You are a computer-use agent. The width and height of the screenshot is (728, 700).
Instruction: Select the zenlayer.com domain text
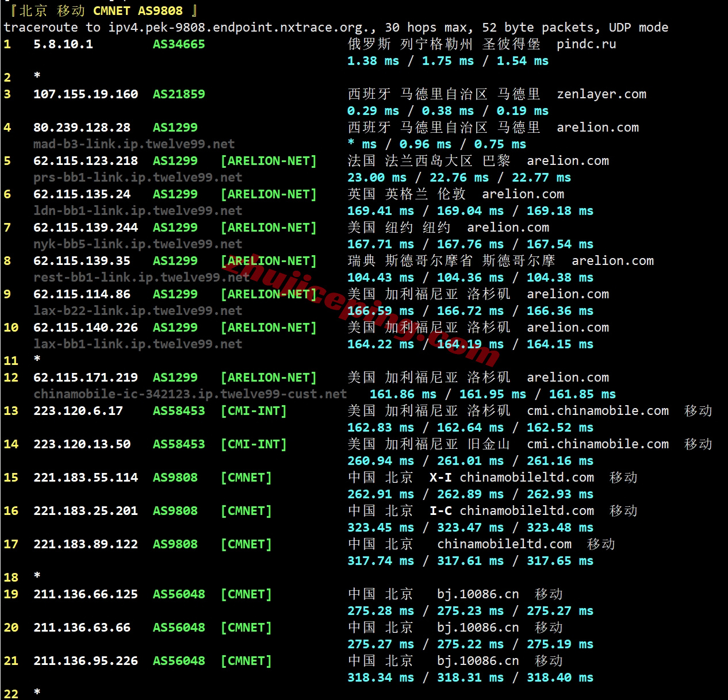[x=601, y=94]
